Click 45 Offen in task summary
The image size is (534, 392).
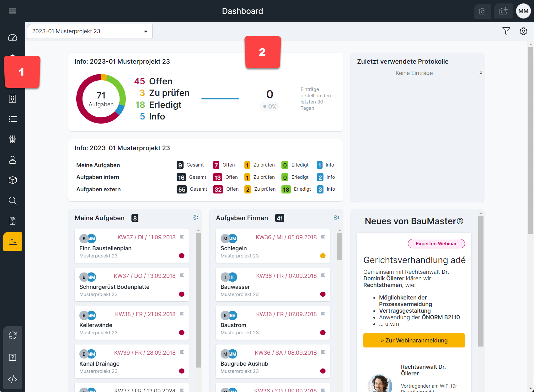pyautogui.click(x=153, y=81)
